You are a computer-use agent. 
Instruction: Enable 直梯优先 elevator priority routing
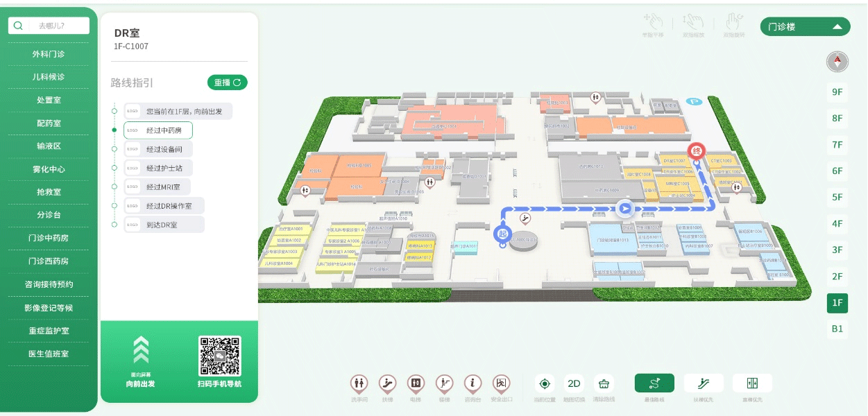tap(752, 383)
